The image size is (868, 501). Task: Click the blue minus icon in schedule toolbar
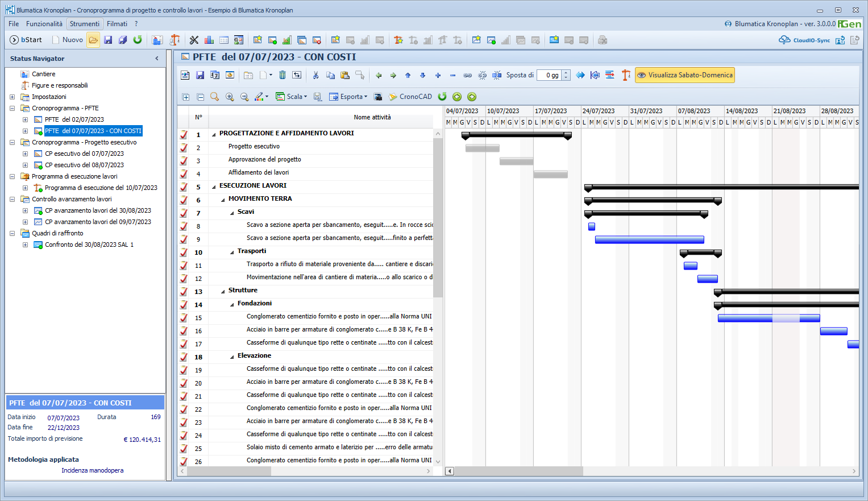[452, 75]
